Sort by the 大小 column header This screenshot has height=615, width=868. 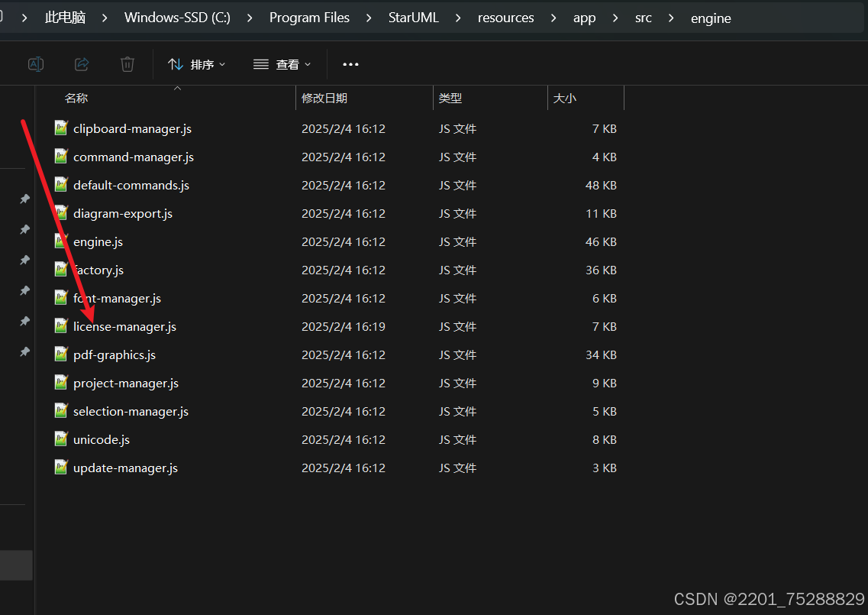click(x=564, y=98)
